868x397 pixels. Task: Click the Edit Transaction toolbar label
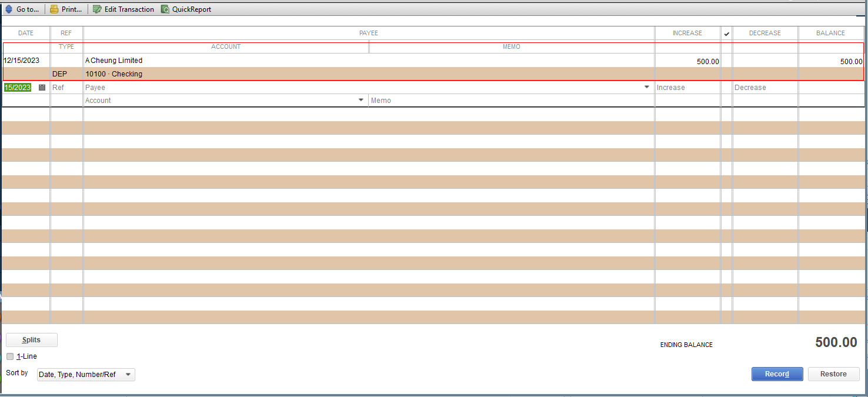[129, 9]
